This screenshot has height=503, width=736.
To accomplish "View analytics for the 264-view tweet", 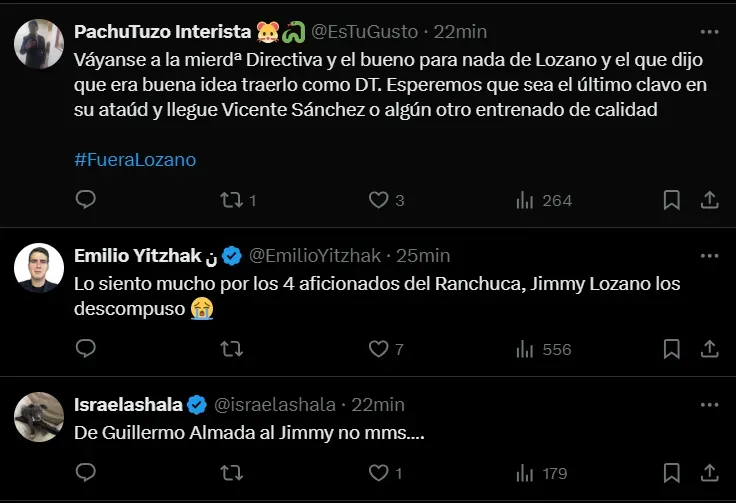I will tap(525, 200).
